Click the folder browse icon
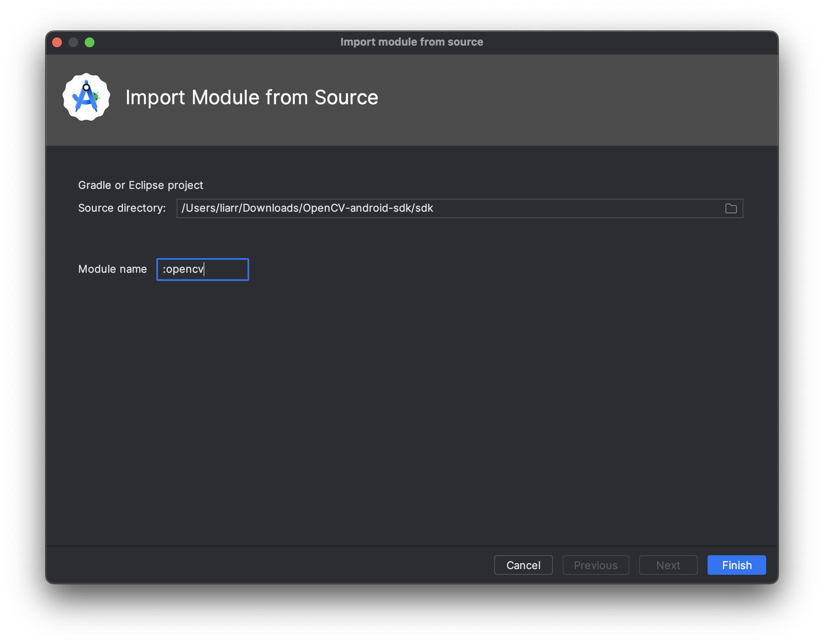Image resolution: width=824 pixels, height=644 pixels. click(x=731, y=208)
